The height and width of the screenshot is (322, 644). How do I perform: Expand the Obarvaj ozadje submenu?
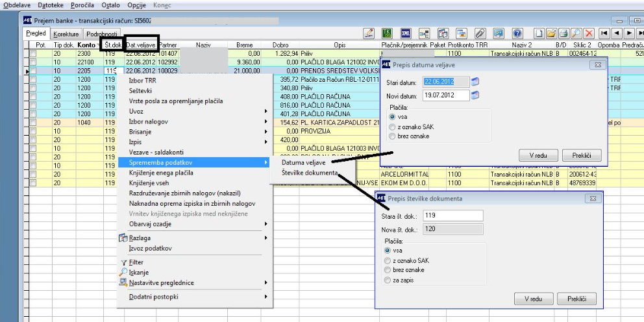pyautogui.click(x=266, y=224)
